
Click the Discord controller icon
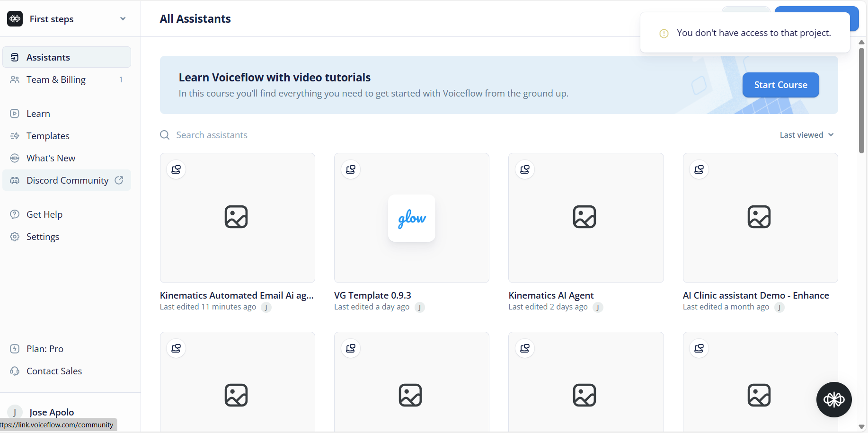pyautogui.click(x=15, y=180)
